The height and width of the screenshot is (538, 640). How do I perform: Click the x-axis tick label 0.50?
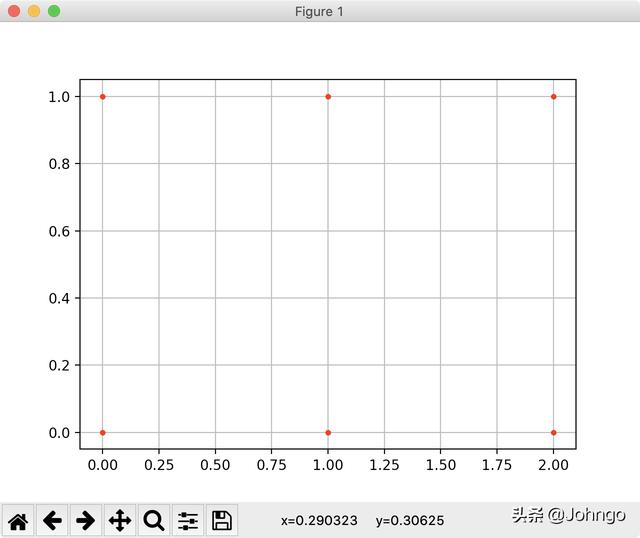point(215,465)
